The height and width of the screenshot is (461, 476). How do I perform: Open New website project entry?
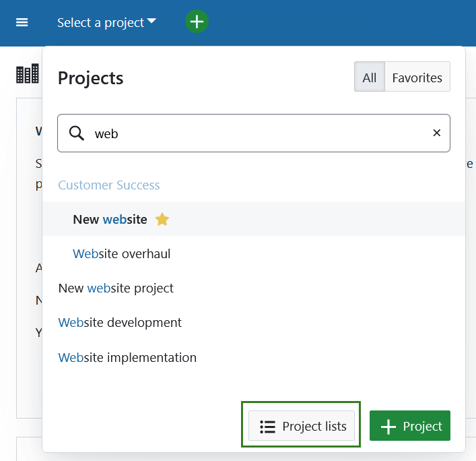pyautogui.click(x=116, y=288)
